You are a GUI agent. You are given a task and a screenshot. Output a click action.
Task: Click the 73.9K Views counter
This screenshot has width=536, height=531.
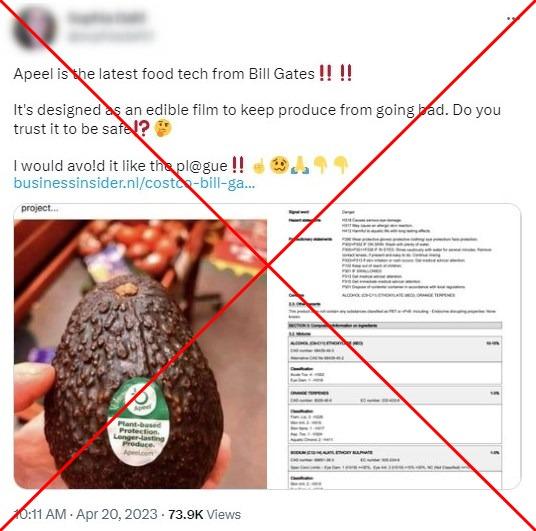[204, 514]
